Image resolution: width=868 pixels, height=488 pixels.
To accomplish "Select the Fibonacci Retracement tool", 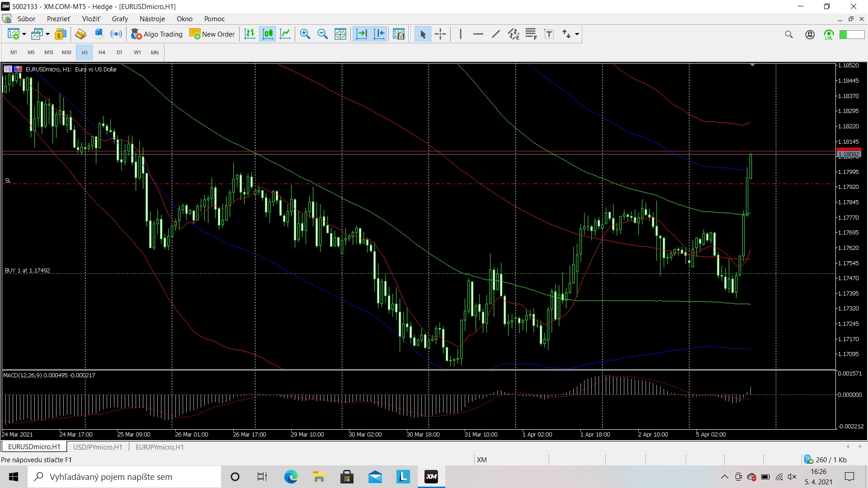I will point(531,34).
